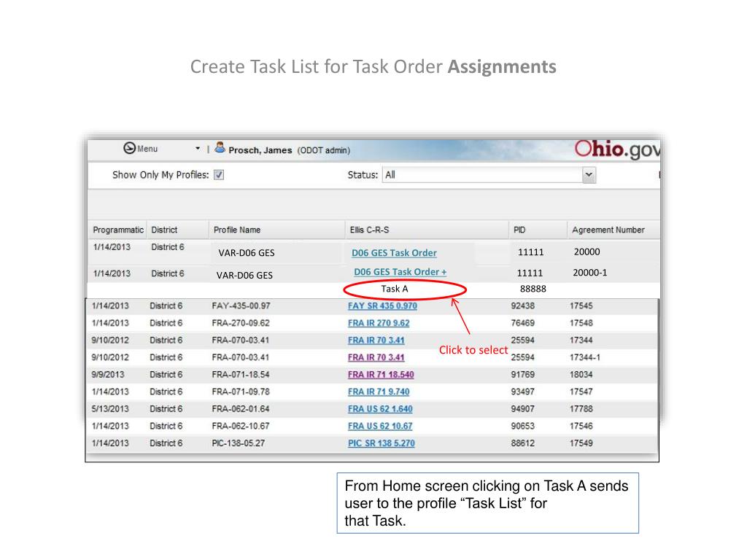Viewport: 747px width, 560px height.
Task: Sort by PID column header
Action: point(519,230)
